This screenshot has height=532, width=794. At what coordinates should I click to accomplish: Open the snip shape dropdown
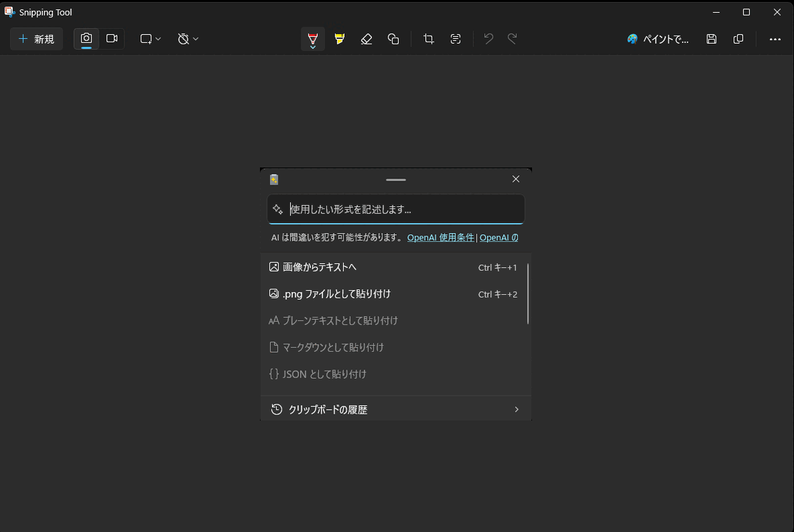pos(149,38)
